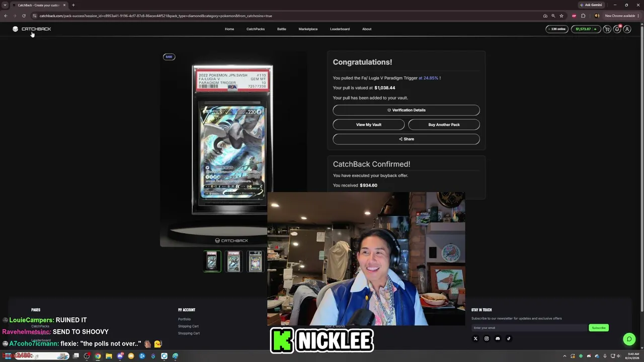Open the Instagram footer icon
The width and height of the screenshot is (644, 362).
(487, 338)
